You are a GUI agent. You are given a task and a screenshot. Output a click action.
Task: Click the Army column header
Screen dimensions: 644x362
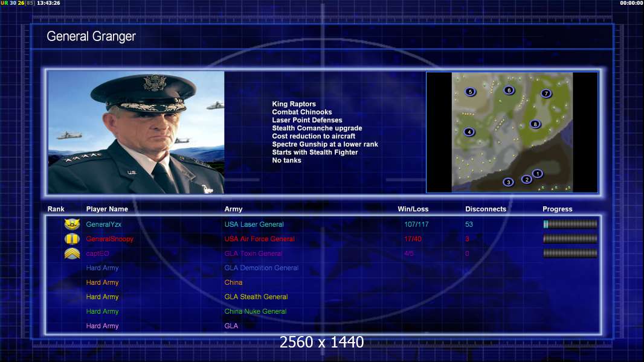[x=233, y=209]
